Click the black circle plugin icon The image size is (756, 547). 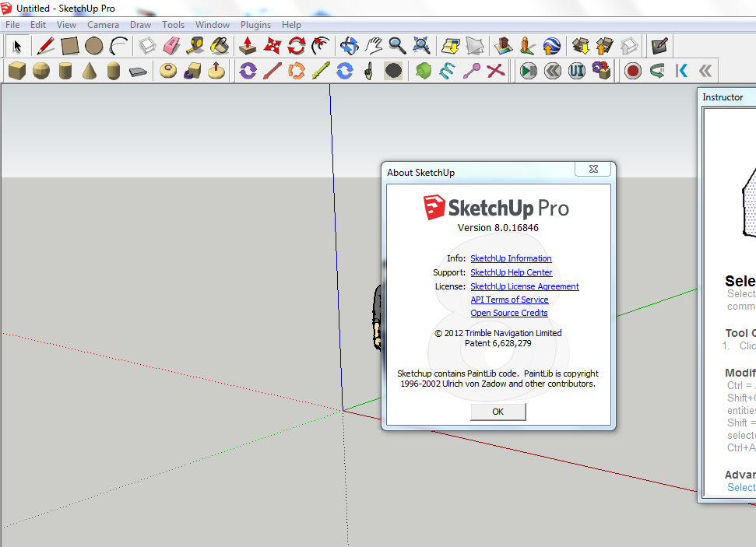pos(393,72)
